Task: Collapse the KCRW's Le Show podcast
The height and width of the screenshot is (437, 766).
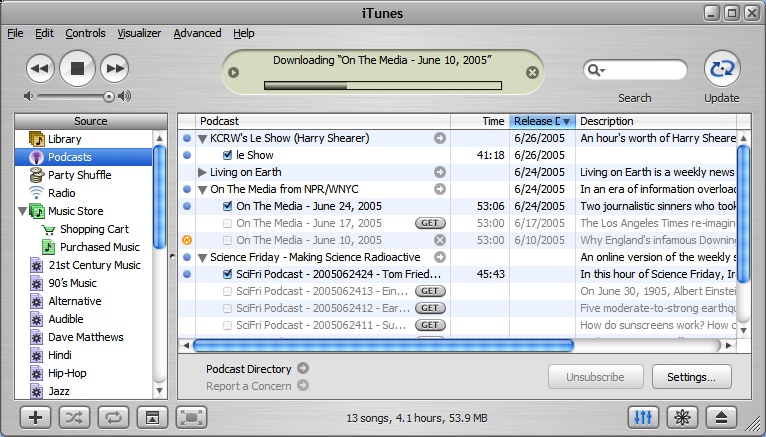Action: [203, 139]
